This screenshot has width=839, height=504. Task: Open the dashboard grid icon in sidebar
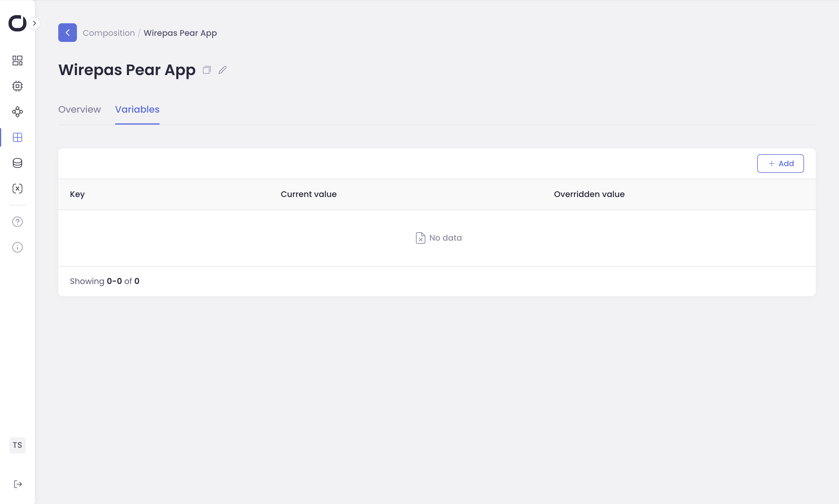pos(17,61)
